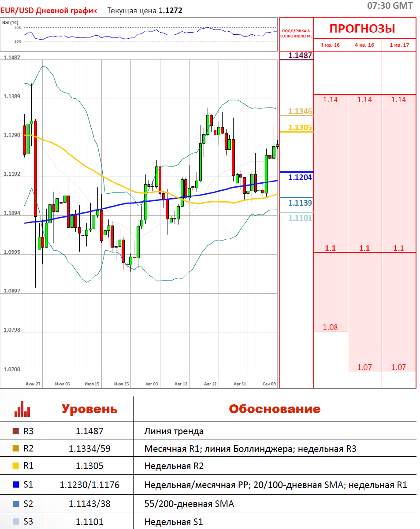
Task: Click the "Авг 03" date axis label
Action: 151,384
